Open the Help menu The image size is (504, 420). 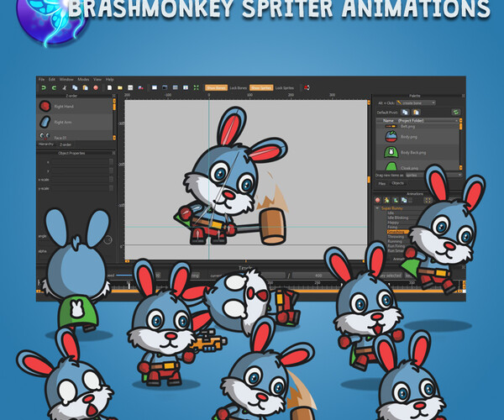click(x=109, y=79)
